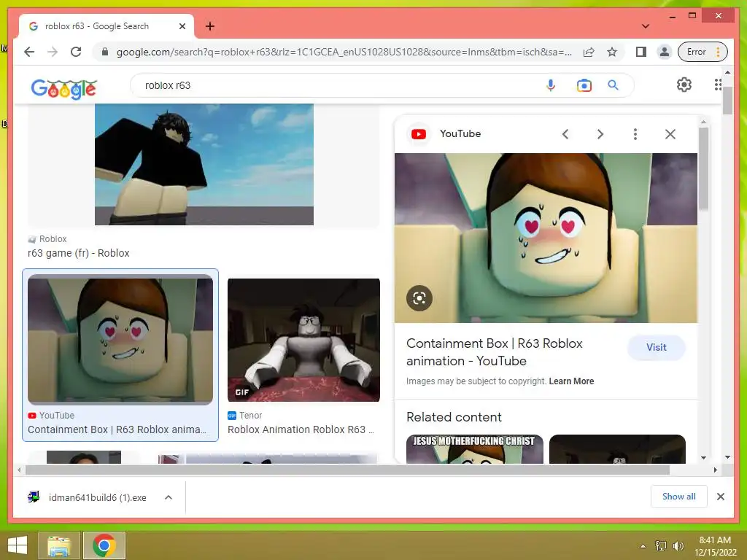This screenshot has height=560, width=747.
Task: Open Google quick settings gear icon
Action: click(x=684, y=85)
